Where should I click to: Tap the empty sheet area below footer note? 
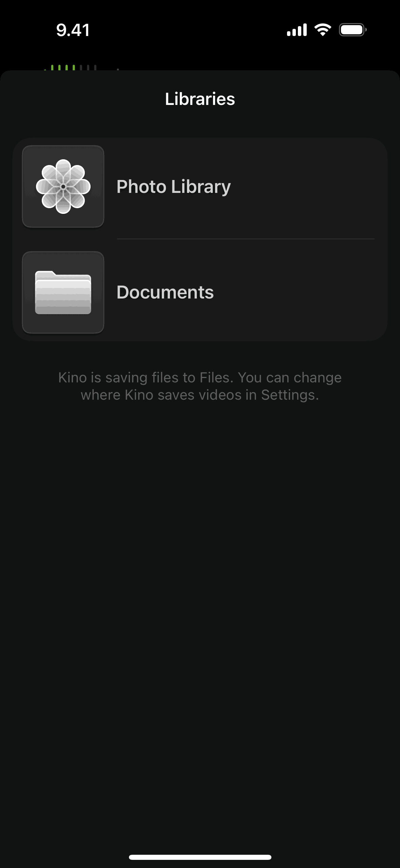(x=200, y=611)
